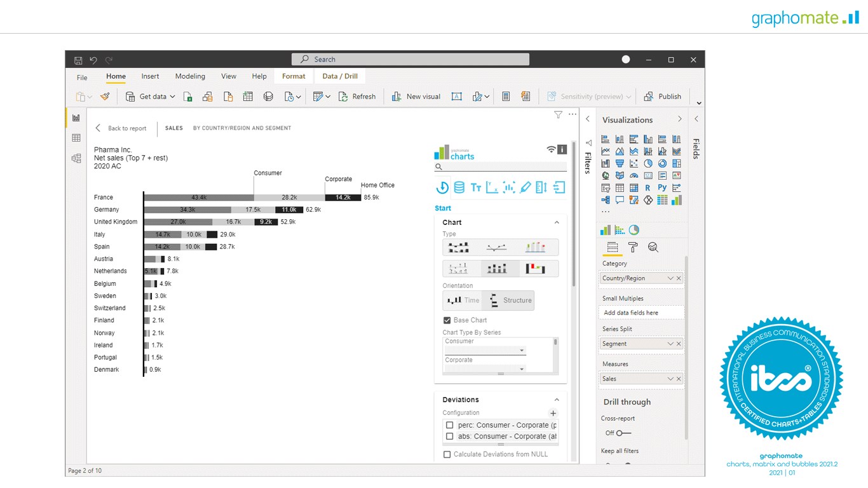Expand the Fields pane arrow

tap(696, 119)
